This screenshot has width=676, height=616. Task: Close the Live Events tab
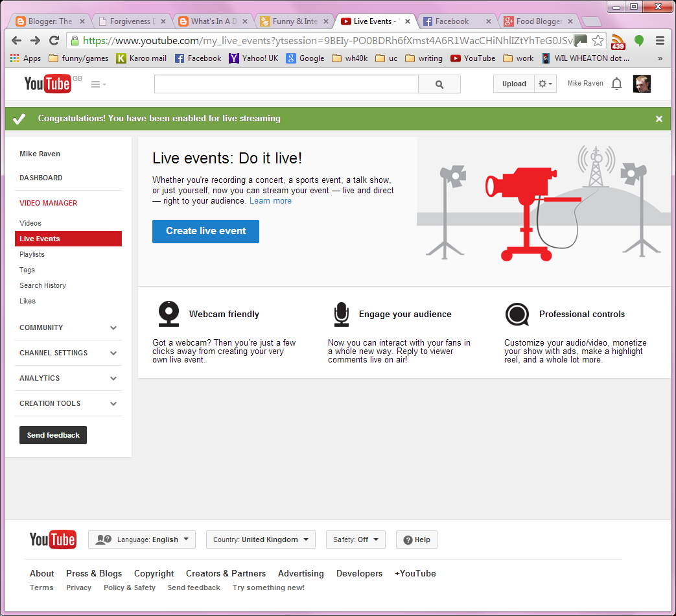tap(408, 21)
